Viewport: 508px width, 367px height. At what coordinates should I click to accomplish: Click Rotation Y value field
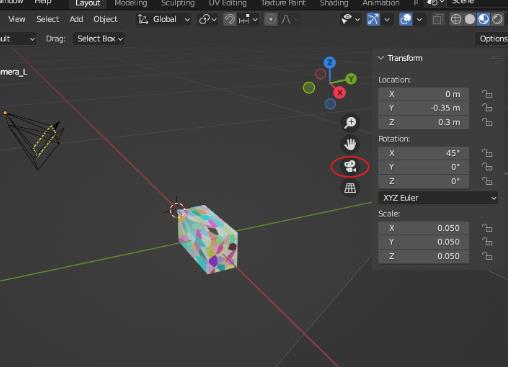coord(423,167)
